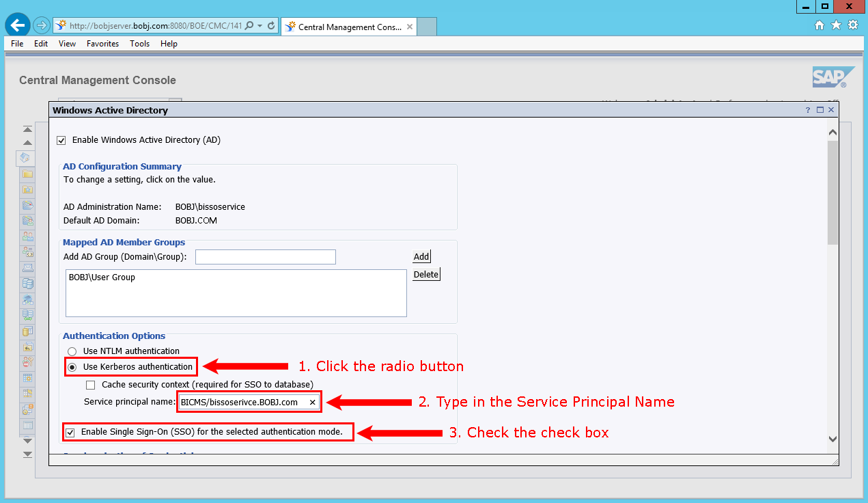Toggle Enable Single Sign-On (SSO) checkbox
Image resolution: width=868 pixels, height=503 pixels.
coord(70,433)
